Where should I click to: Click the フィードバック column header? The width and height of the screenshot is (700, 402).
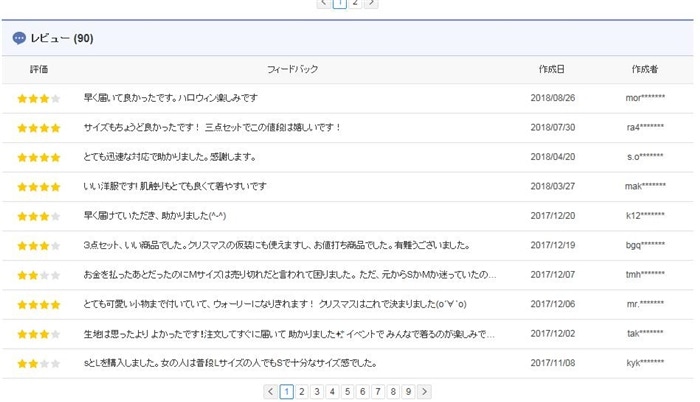[293, 69]
